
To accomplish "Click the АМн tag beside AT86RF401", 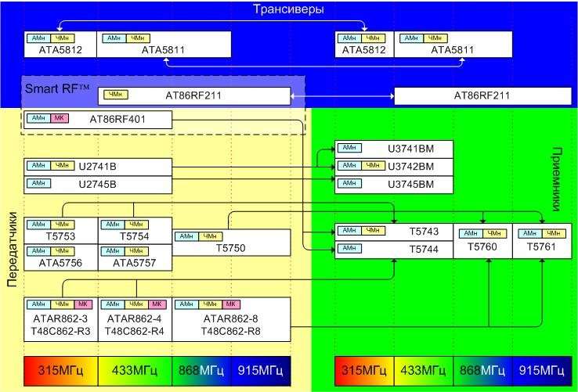I will (38, 118).
